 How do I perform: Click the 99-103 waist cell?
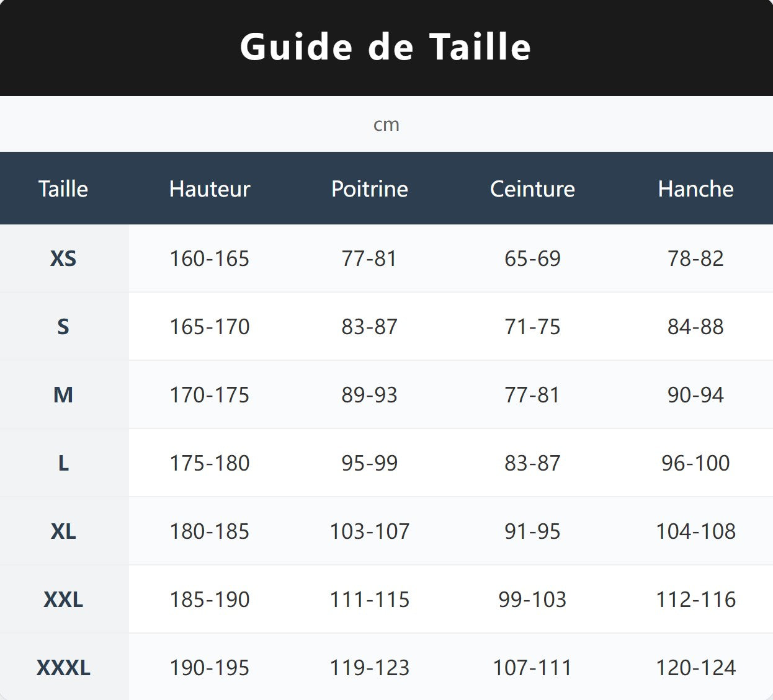[x=532, y=600]
